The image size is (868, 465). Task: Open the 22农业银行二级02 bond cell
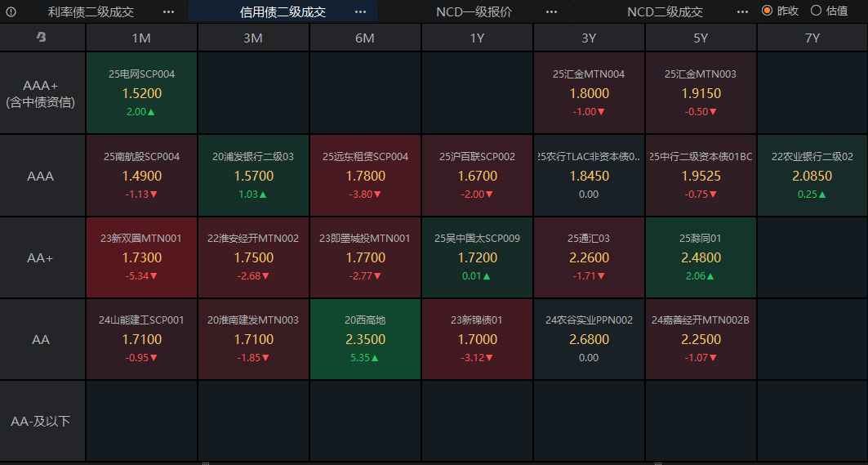point(812,175)
